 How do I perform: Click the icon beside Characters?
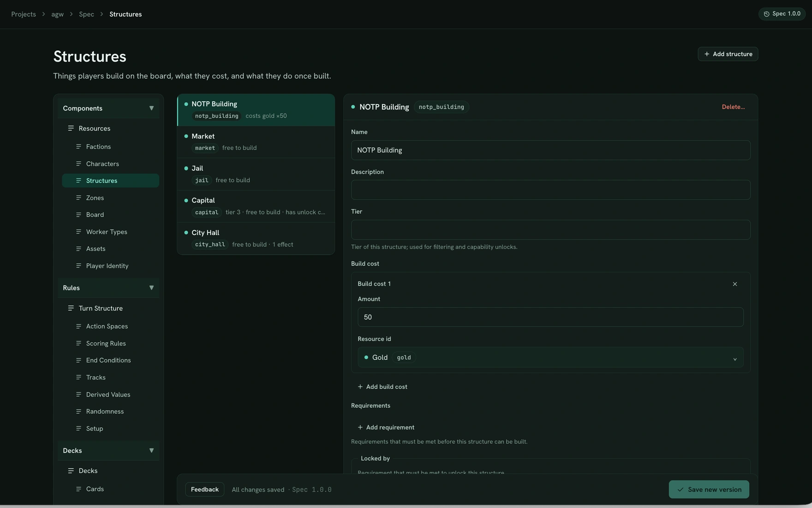(78, 163)
